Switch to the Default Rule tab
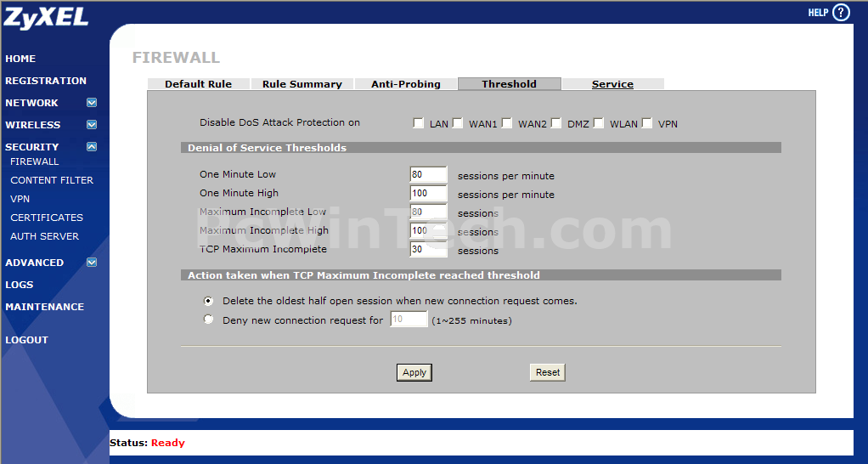The height and width of the screenshot is (464, 868). point(198,84)
